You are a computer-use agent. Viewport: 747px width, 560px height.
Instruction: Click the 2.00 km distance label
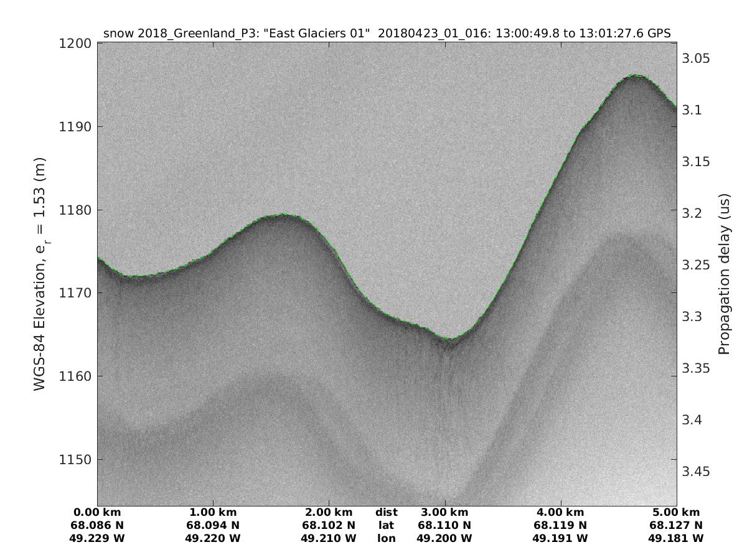click(328, 513)
